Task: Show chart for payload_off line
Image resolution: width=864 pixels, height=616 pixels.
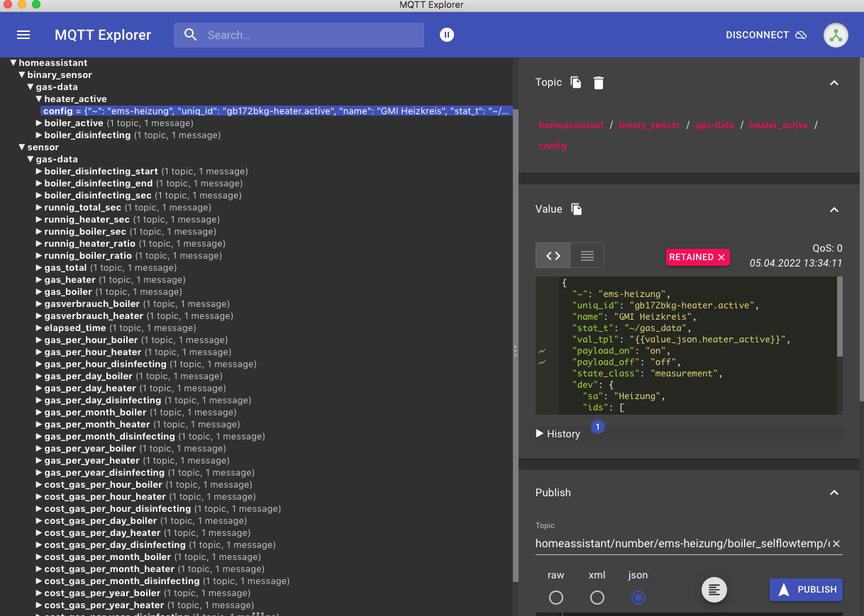Action: [542, 362]
